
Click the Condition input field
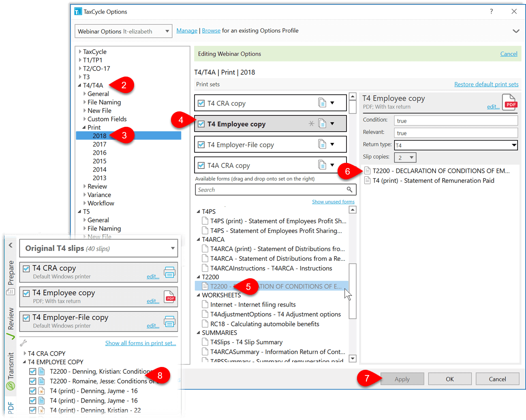(x=456, y=121)
